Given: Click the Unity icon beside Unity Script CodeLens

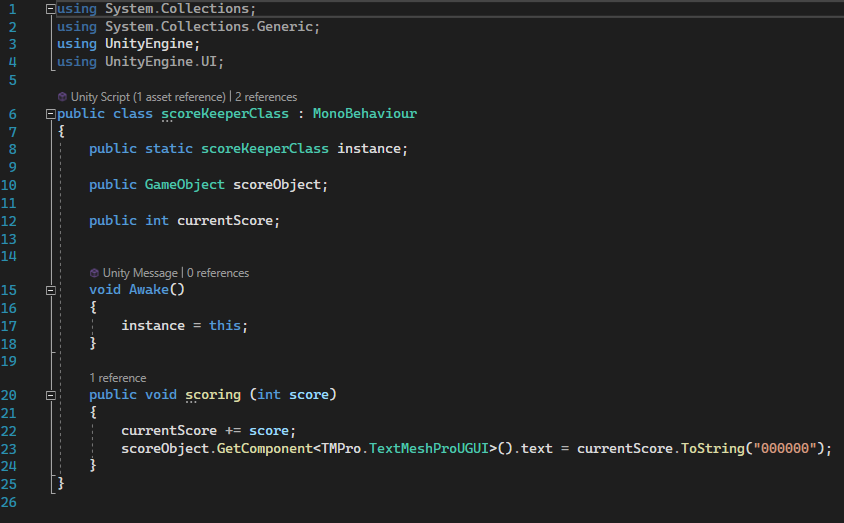Looking at the screenshot, I should (63, 97).
